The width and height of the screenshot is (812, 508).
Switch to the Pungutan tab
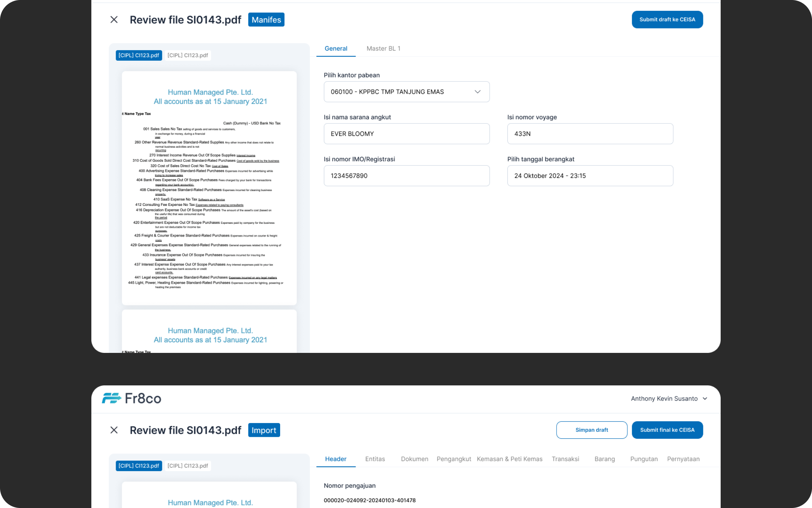tap(644, 459)
